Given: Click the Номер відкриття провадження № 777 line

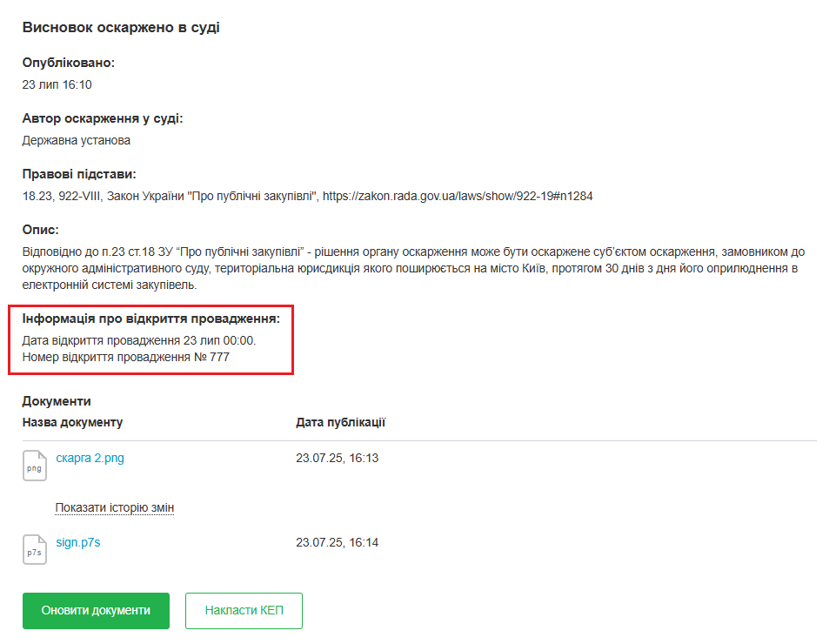Looking at the screenshot, I should (x=126, y=356).
